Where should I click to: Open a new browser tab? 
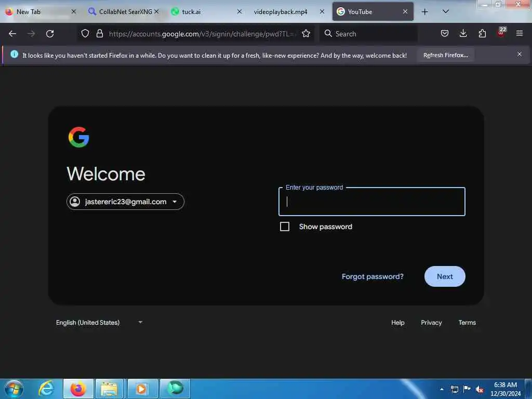424,12
